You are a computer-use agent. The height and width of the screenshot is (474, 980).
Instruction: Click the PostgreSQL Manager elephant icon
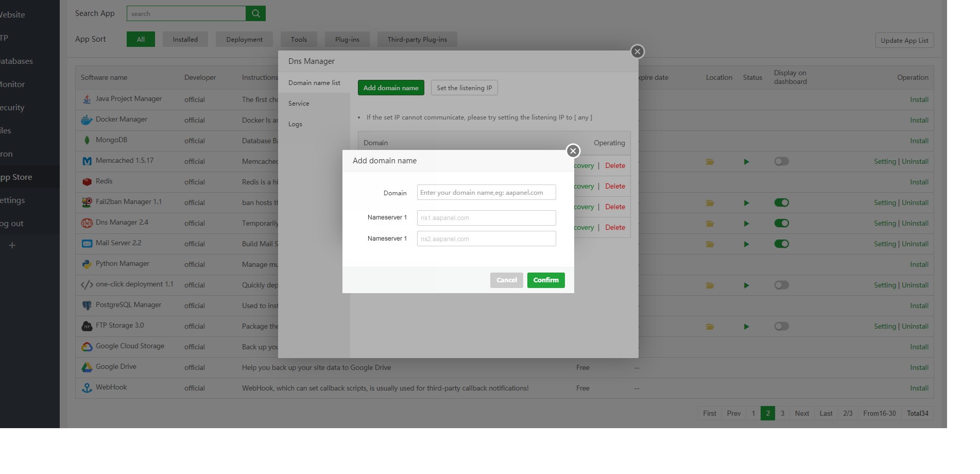click(87, 305)
